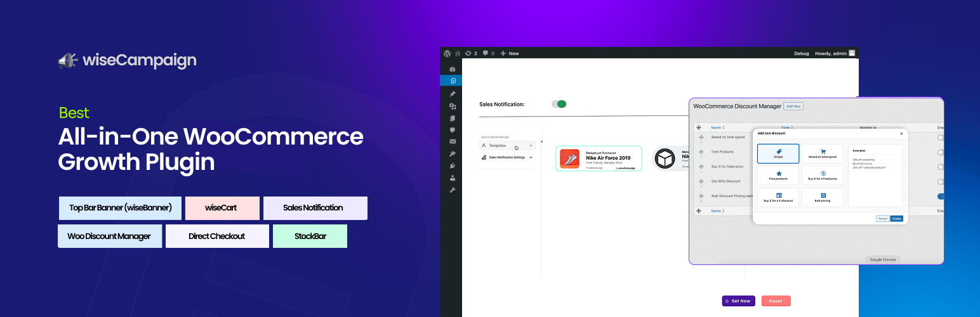
Task: Open the envelope mail icon in sidebar
Action: tap(453, 141)
